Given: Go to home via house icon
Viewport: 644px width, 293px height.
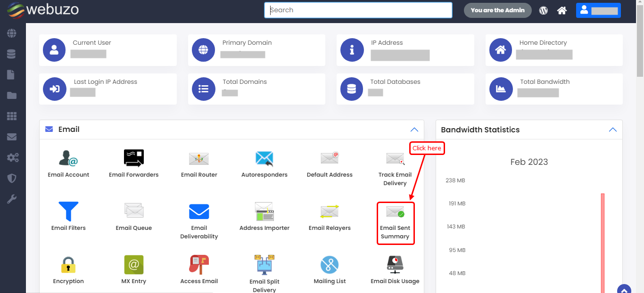Looking at the screenshot, I should (x=561, y=10).
